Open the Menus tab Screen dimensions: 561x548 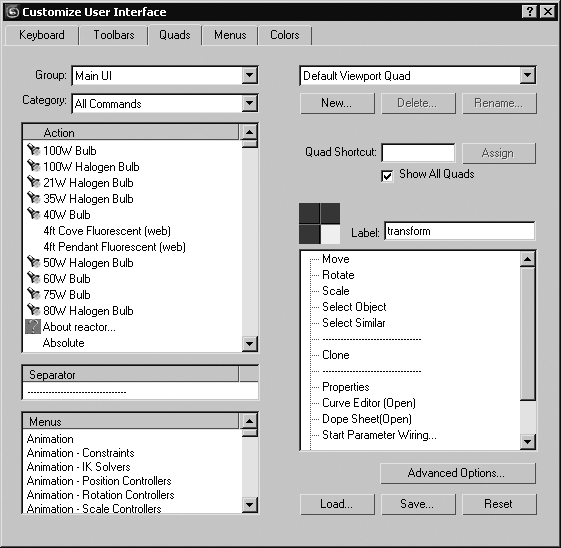[x=230, y=35]
